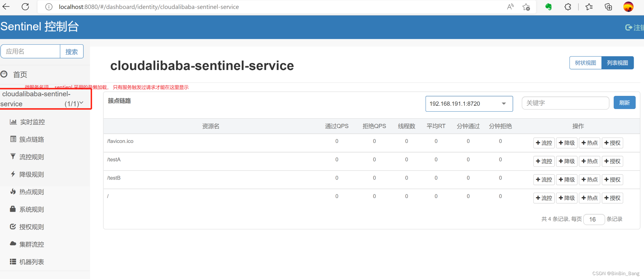The height and width of the screenshot is (279, 644).
Task: Open 流控规则 in the sidebar
Action: pyautogui.click(x=32, y=157)
